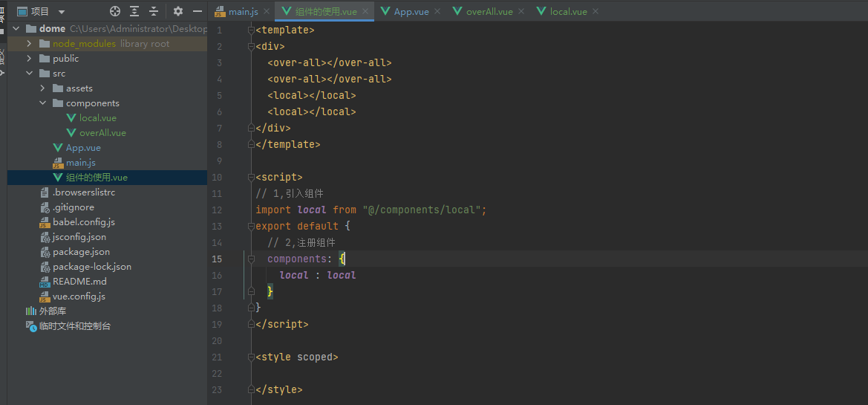Viewport: 868px width, 405px height.
Task: Click the locate/select opened file icon
Action: [114, 11]
